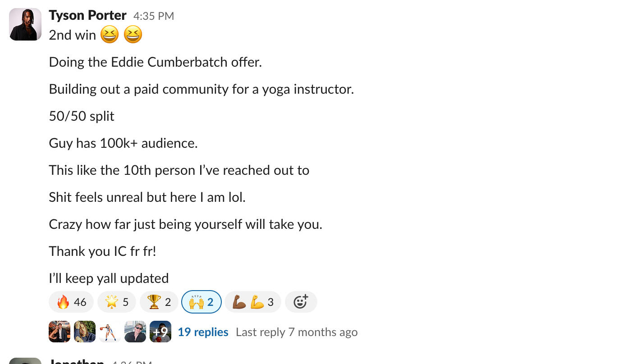Click the flexed biceps reaction showing 3
Viewport: 632px width, 364px height.
(x=253, y=302)
